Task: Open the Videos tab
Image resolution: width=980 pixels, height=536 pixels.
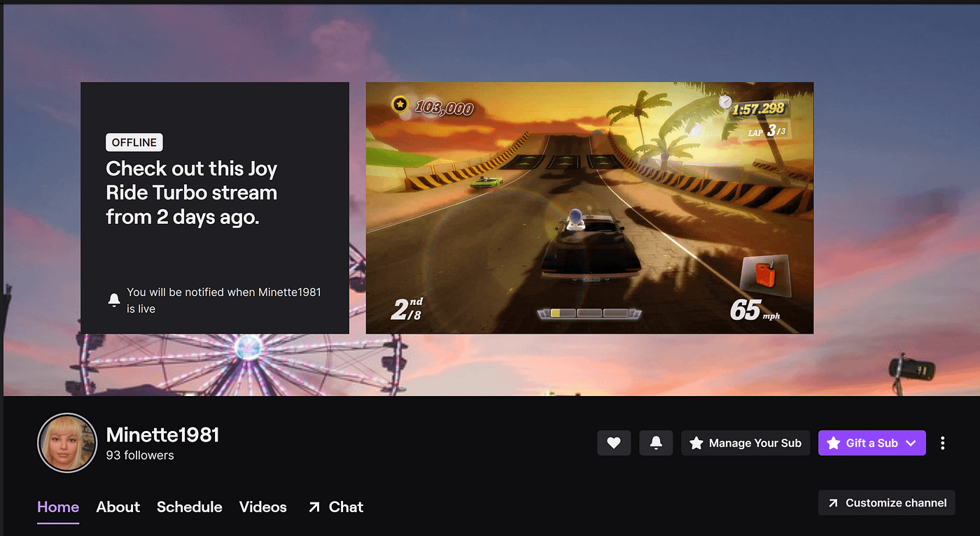Action: click(263, 507)
